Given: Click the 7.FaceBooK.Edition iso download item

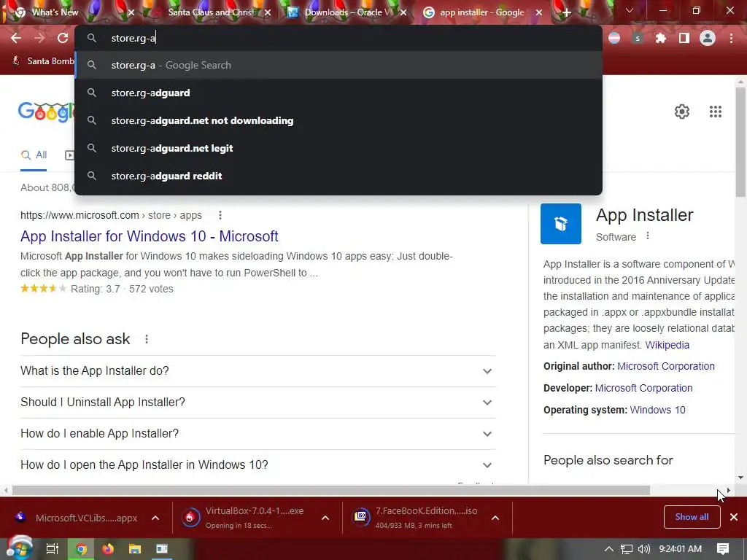Looking at the screenshot, I should click(414, 518).
